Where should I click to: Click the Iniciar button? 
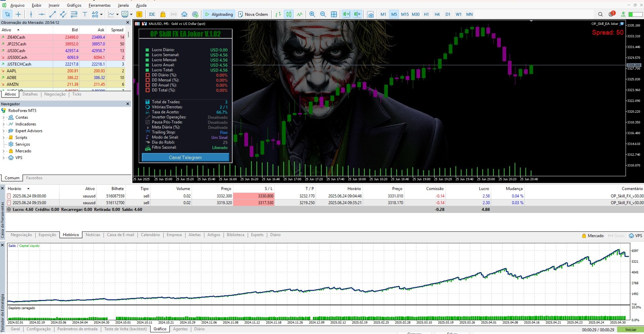click(x=631, y=330)
